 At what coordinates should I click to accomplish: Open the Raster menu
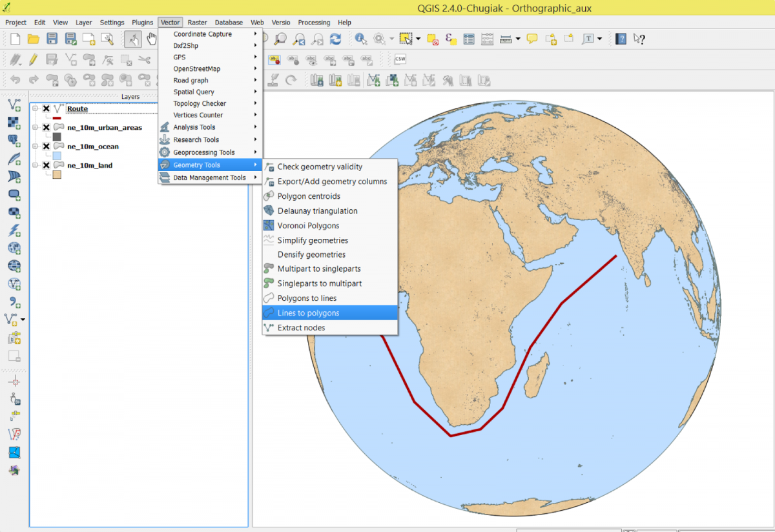[x=197, y=23]
